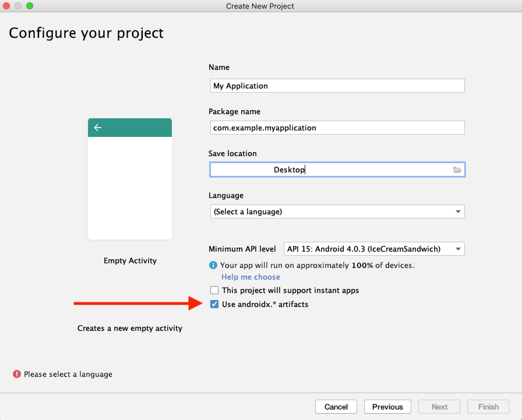This screenshot has width=522, height=420.
Task: Click the disabled Finish button
Action: tap(488, 407)
